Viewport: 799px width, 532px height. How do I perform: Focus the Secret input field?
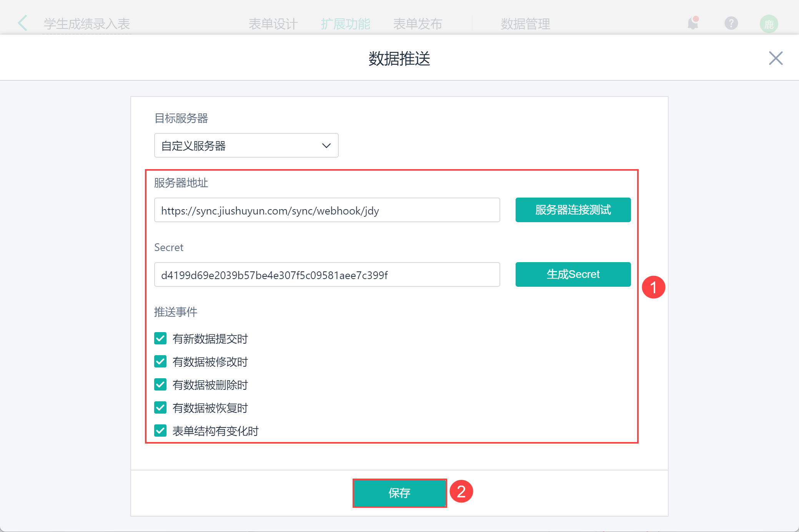327,275
